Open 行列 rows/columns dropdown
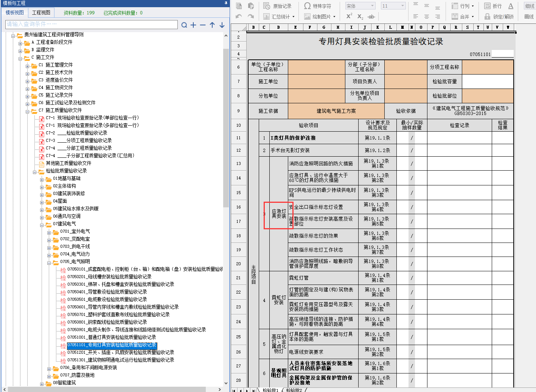 (463, 6)
